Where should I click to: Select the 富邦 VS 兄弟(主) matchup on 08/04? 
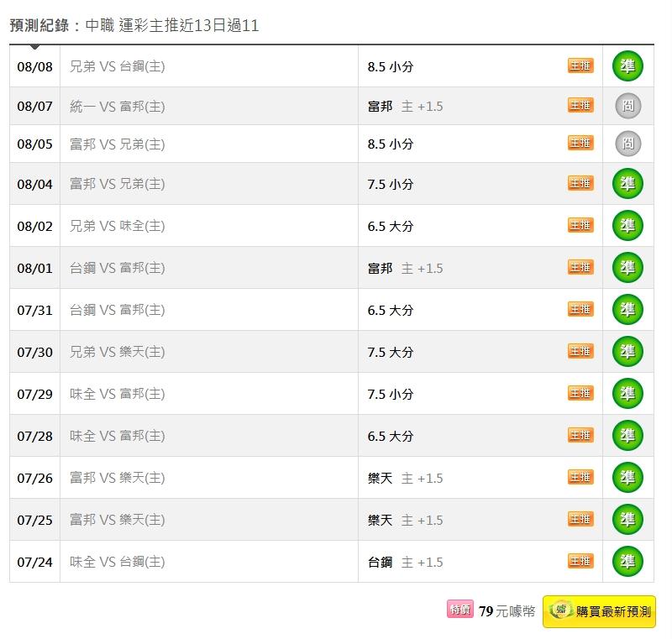[117, 184]
